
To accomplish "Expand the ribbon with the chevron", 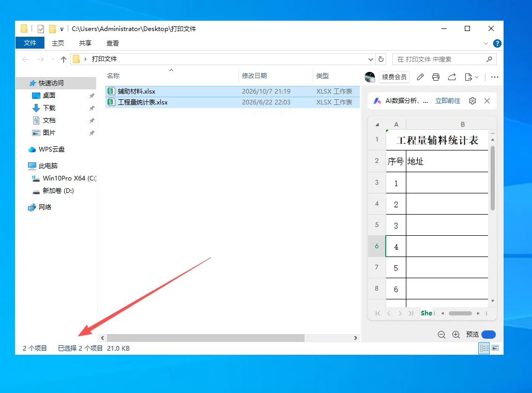I will 486,43.
